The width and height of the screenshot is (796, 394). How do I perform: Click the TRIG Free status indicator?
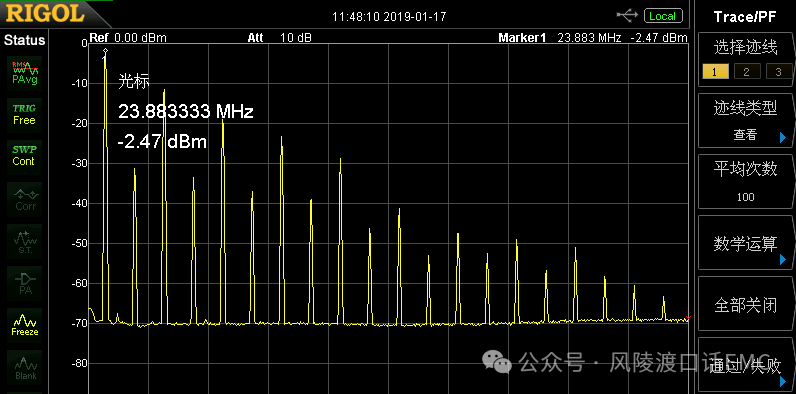(24, 114)
